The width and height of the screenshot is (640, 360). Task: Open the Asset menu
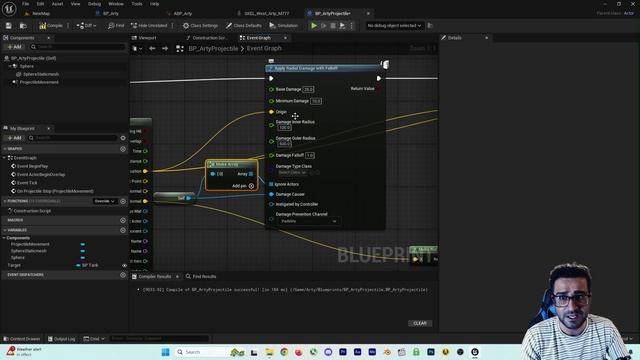click(57, 4)
